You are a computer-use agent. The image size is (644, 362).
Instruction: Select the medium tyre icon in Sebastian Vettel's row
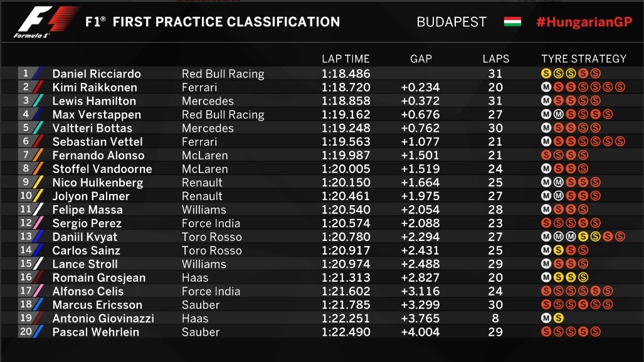[x=546, y=142]
